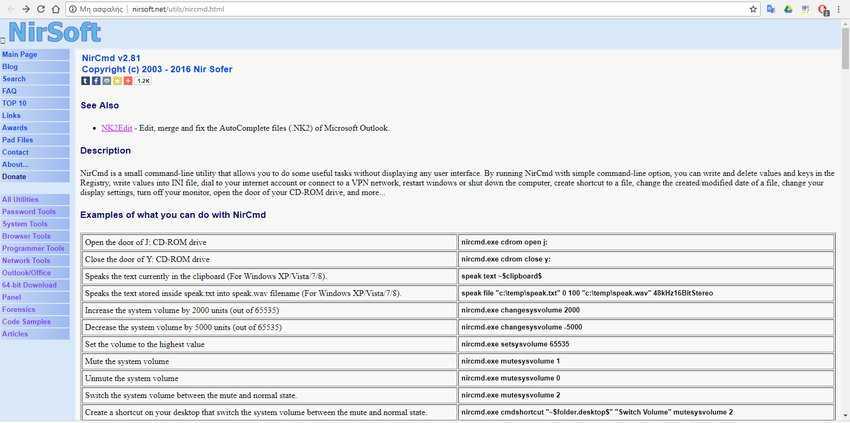This screenshot has height=423, width=850.
Task: Open the Forensics sidebar link
Action: click(x=35, y=309)
